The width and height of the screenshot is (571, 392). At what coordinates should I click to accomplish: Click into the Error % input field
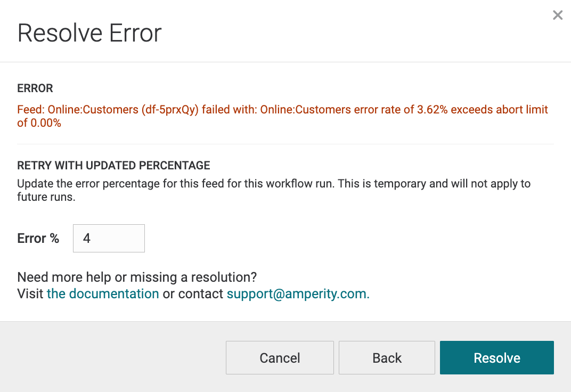coord(109,239)
